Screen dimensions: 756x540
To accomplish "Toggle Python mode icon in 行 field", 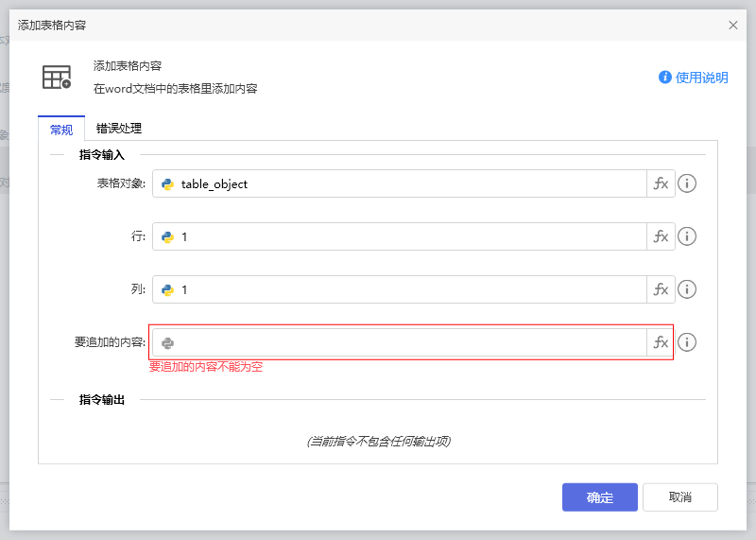I will [x=167, y=237].
